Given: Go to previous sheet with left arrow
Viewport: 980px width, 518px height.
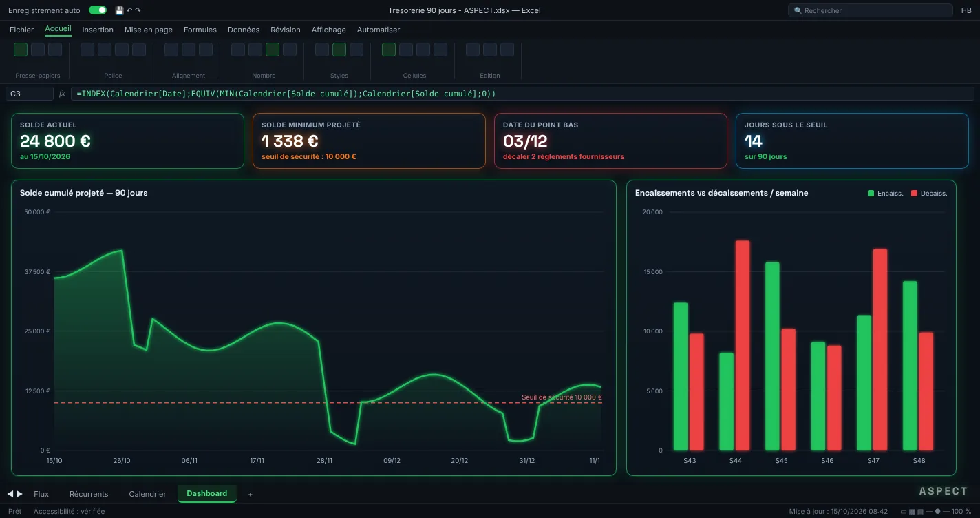Looking at the screenshot, I should point(10,494).
